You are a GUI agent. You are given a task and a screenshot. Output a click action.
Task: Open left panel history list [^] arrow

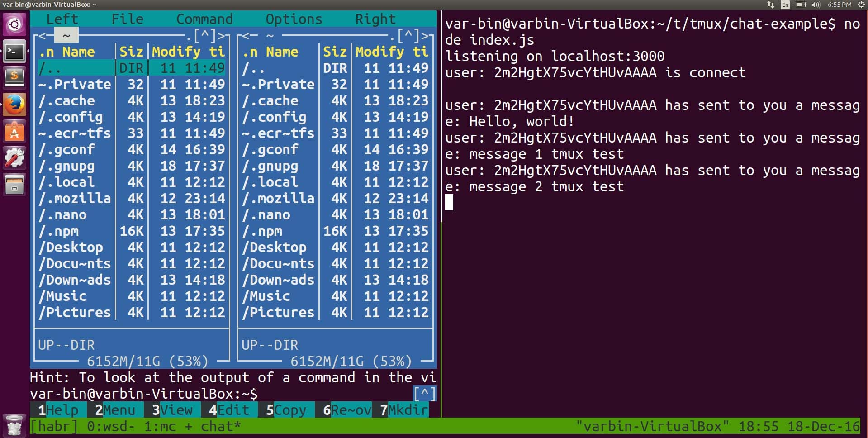(x=205, y=35)
